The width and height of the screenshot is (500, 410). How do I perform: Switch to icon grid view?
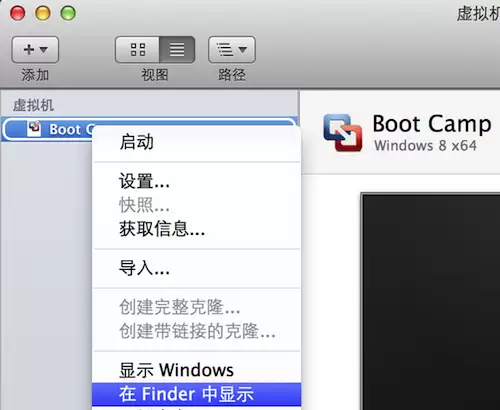click(x=137, y=50)
